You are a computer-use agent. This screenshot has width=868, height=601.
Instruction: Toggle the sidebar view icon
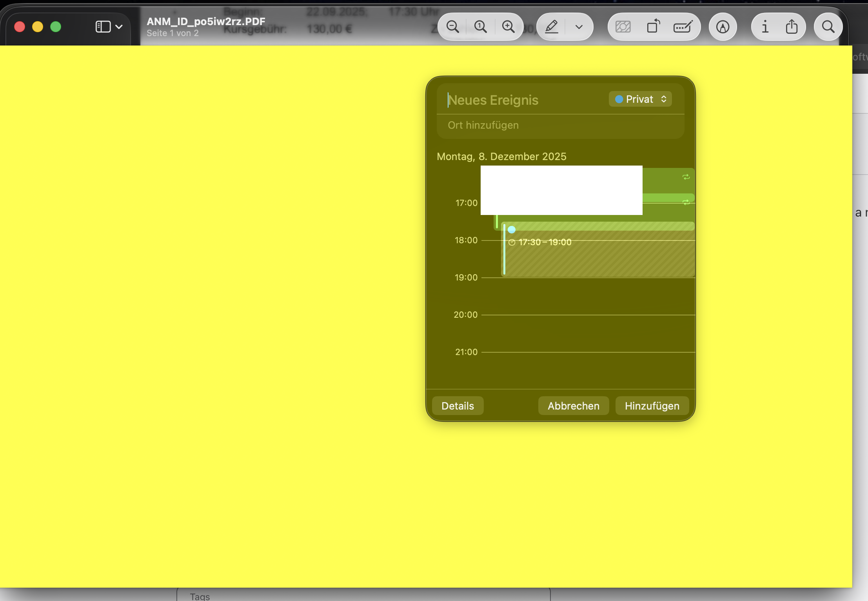tap(103, 27)
